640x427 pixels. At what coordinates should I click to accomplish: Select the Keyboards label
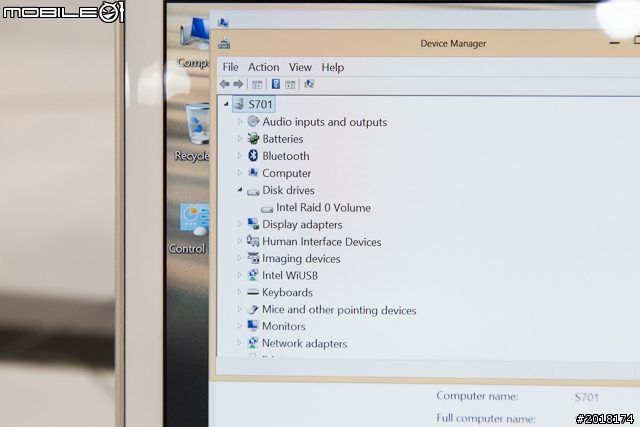pyautogui.click(x=287, y=293)
